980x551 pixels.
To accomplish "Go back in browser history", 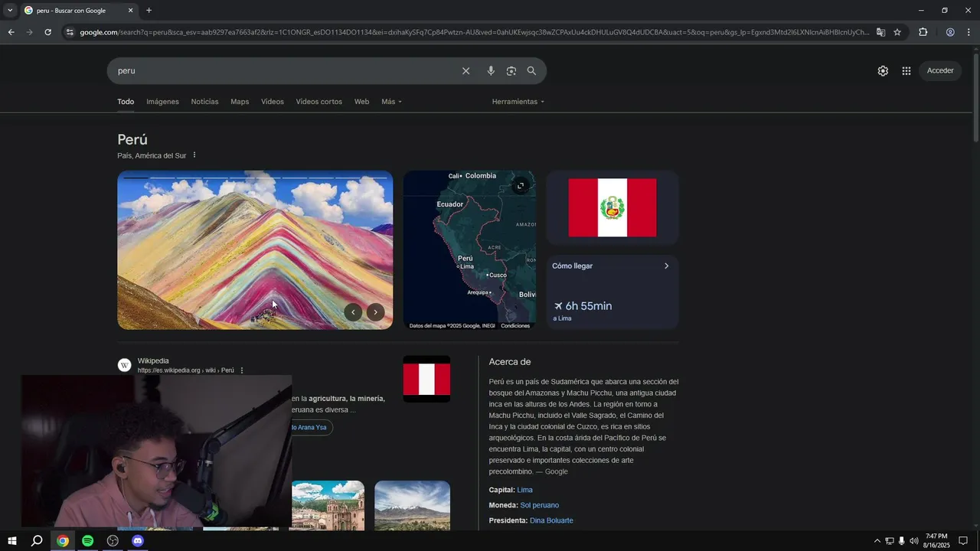I will point(11,32).
